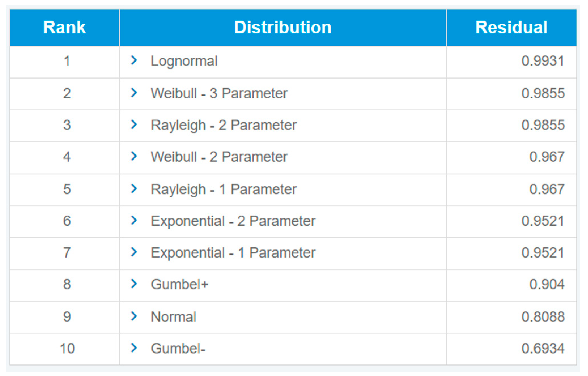
Task: Expand the Gumbel- distribution row
Action: [134, 348]
